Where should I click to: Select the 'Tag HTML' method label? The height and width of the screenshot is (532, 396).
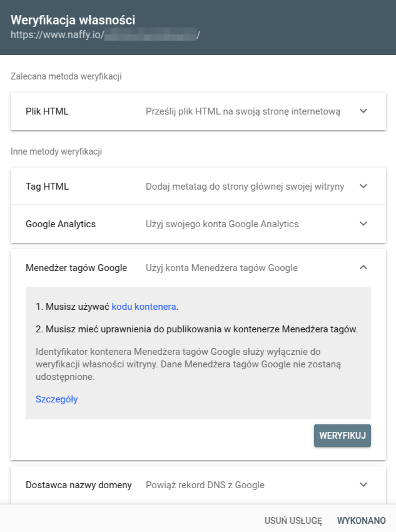47,186
